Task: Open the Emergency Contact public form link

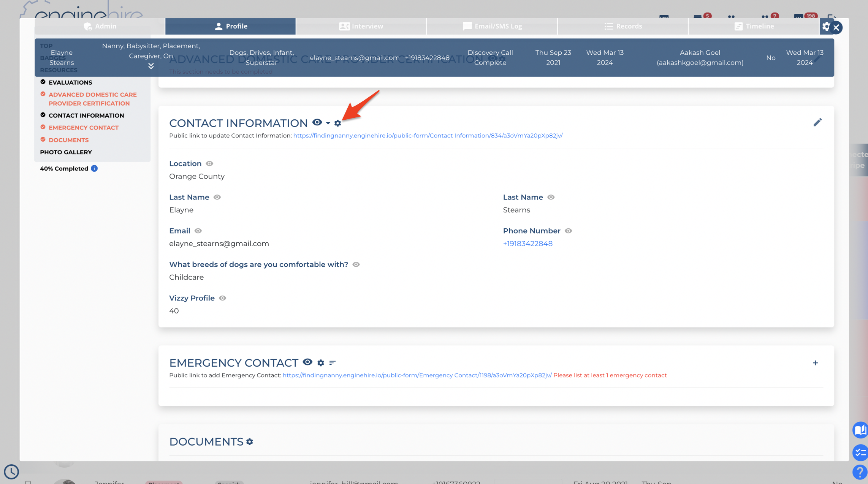Action: tap(417, 375)
